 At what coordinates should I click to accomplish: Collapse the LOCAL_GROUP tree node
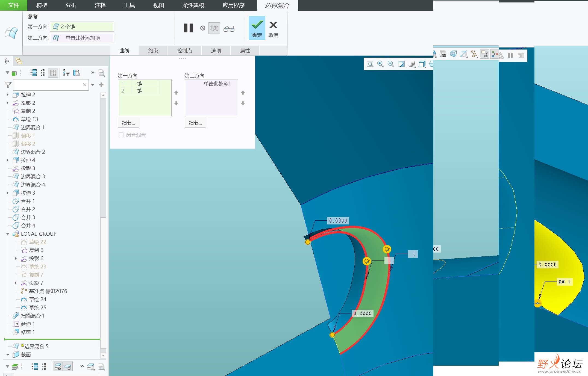point(8,234)
